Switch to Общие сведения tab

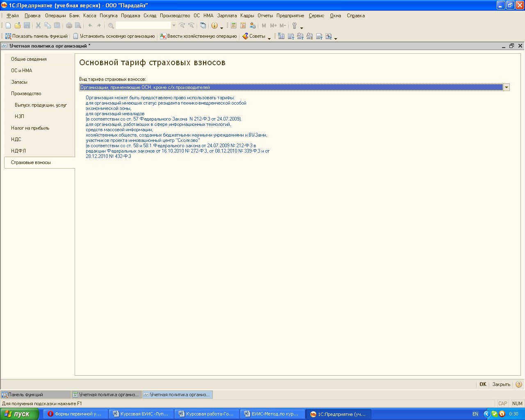39,59
